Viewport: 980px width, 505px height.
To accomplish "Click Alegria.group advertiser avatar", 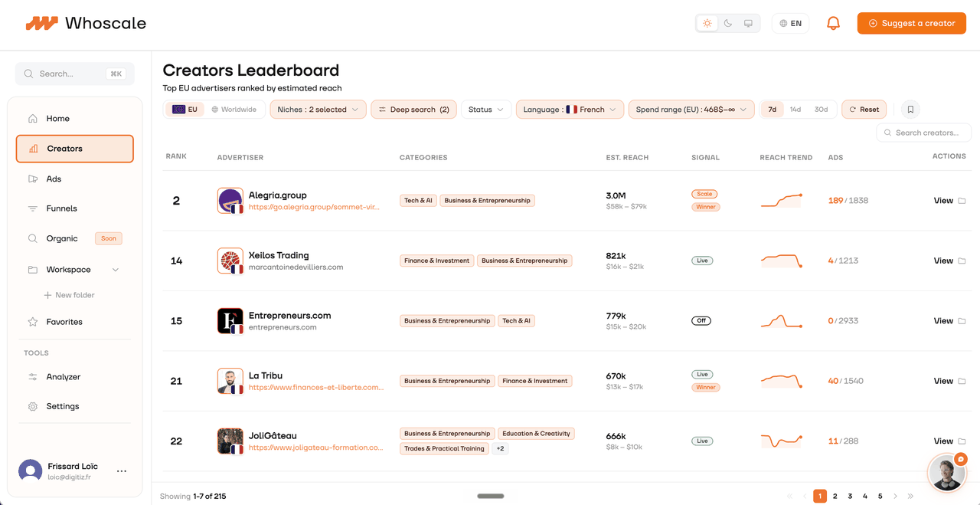I will click(230, 201).
